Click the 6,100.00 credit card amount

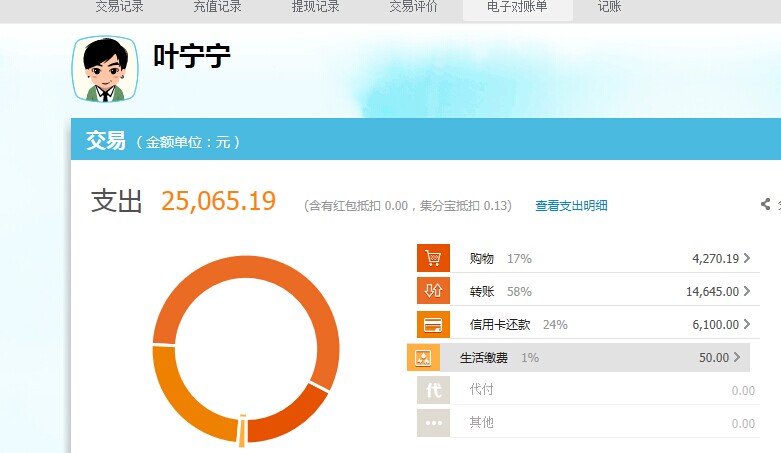(x=716, y=324)
